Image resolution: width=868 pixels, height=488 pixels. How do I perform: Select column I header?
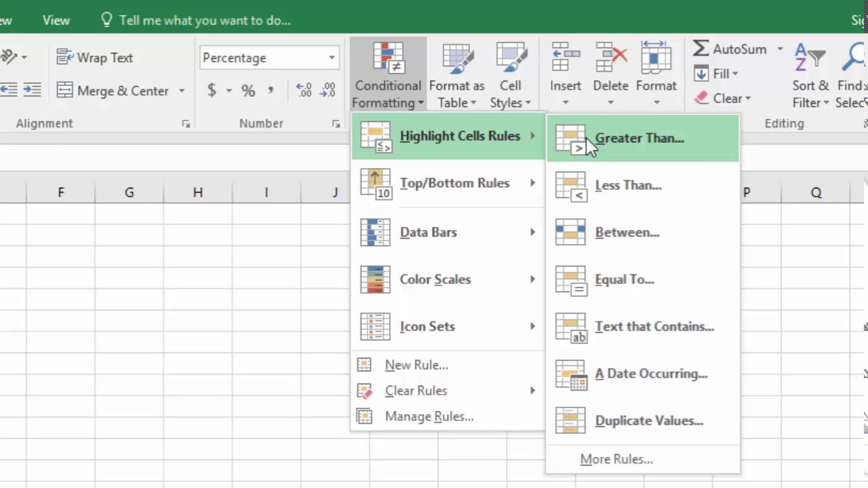click(267, 193)
